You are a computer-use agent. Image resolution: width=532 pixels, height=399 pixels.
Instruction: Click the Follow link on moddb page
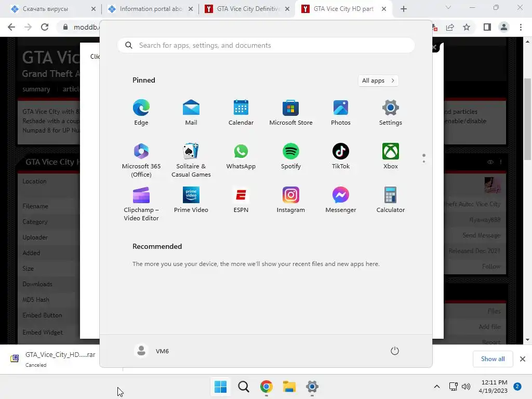pyautogui.click(x=491, y=267)
